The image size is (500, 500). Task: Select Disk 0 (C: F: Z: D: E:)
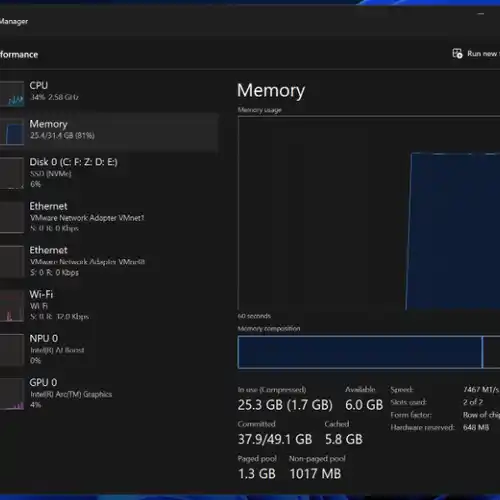pos(109,173)
